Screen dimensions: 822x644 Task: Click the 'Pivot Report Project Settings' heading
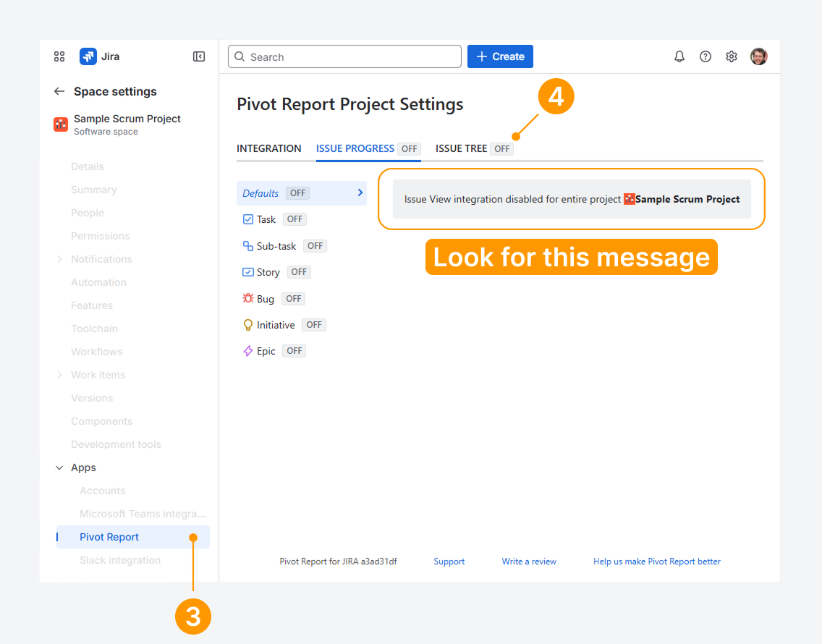pyautogui.click(x=350, y=104)
